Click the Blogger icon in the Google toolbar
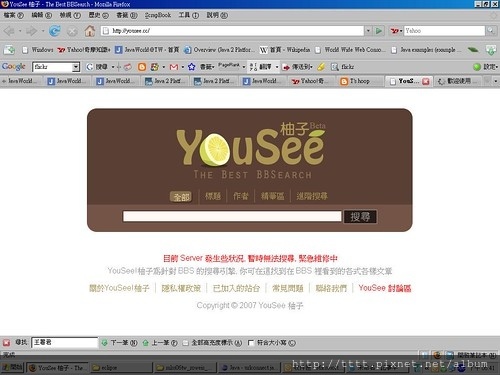 click(142, 67)
